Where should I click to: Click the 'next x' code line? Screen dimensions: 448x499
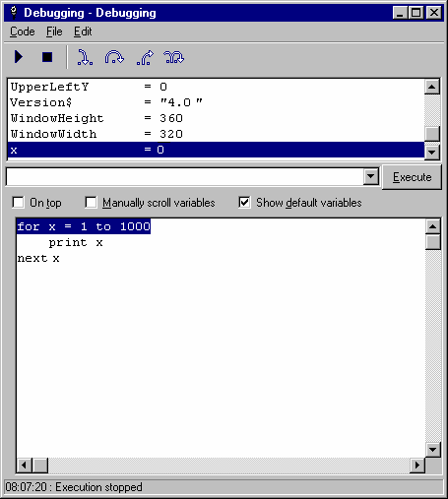(x=38, y=259)
